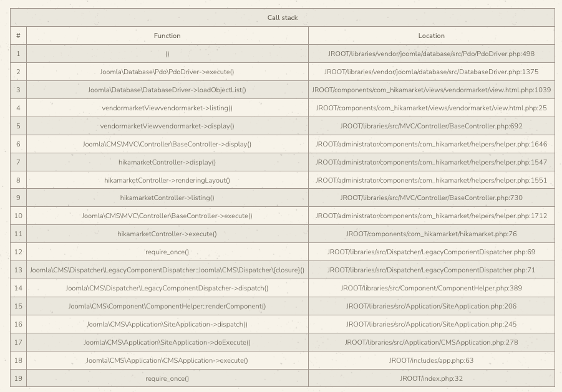Select DatabaseDriver->loadObjectList() function entry

pyautogui.click(x=167, y=90)
